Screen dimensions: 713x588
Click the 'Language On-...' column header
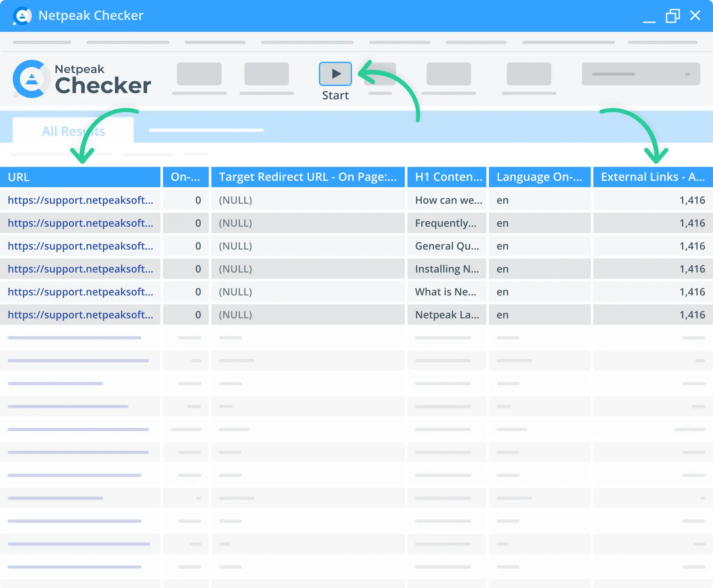540,177
